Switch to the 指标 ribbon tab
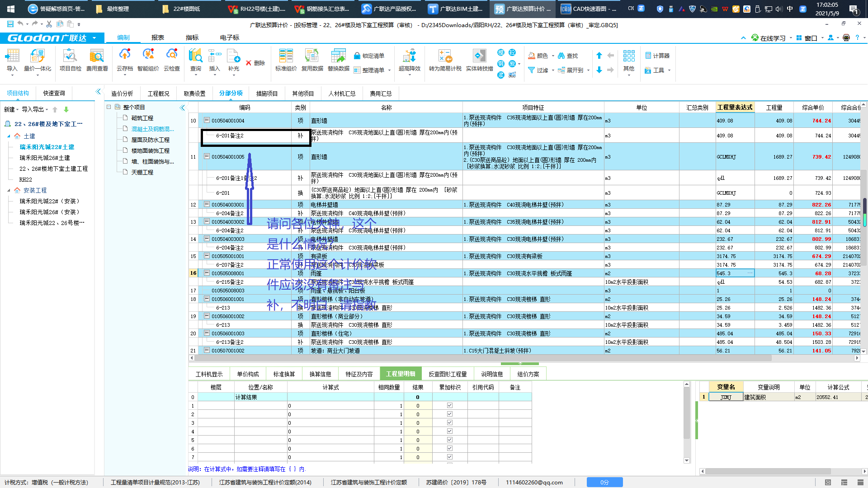This screenshot has width=868, height=488. (192, 38)
